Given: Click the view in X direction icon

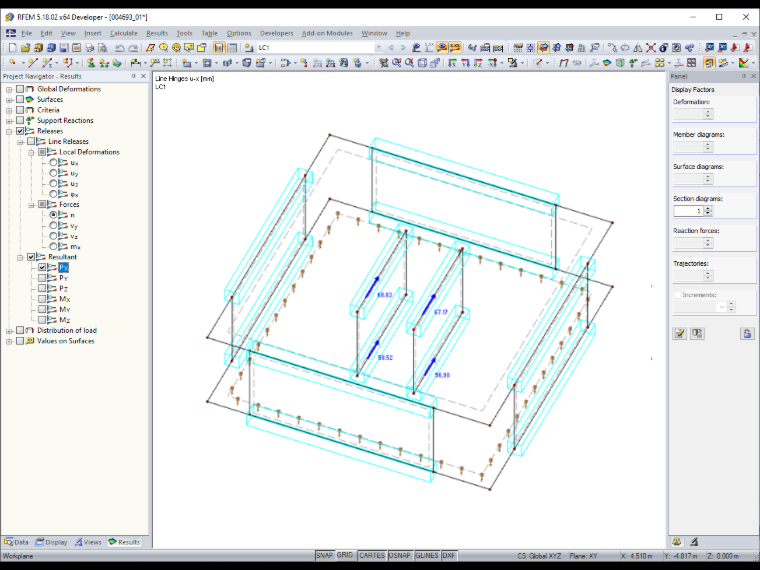Looking at the screenshot, I should (452, 63).
